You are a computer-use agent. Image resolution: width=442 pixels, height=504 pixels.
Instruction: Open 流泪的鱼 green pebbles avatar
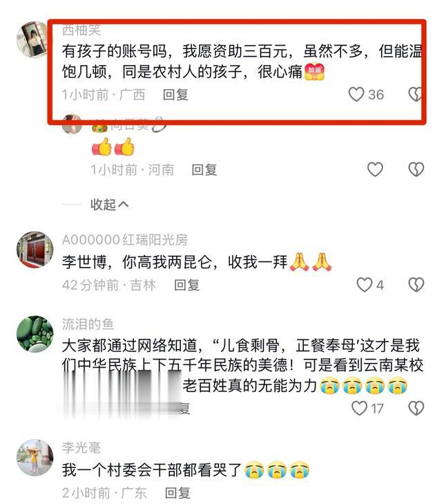(x=35, y=335)
